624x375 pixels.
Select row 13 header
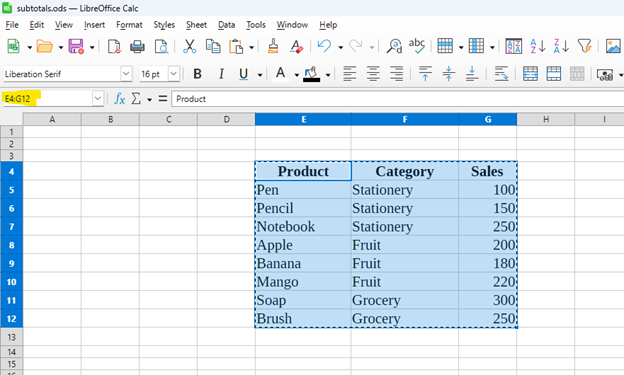click(12, 337)
